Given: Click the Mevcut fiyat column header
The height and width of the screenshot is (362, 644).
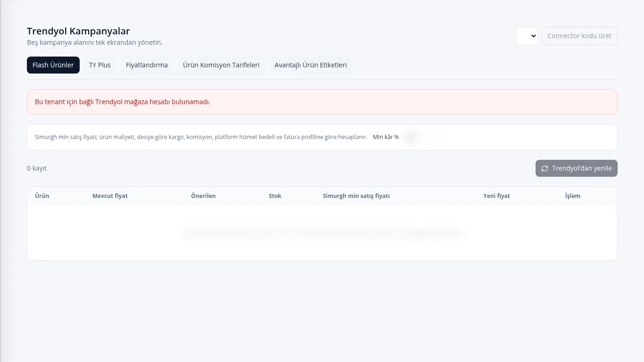Looking at the screenshot, I should pyautogui.click(x=110, y=196).
